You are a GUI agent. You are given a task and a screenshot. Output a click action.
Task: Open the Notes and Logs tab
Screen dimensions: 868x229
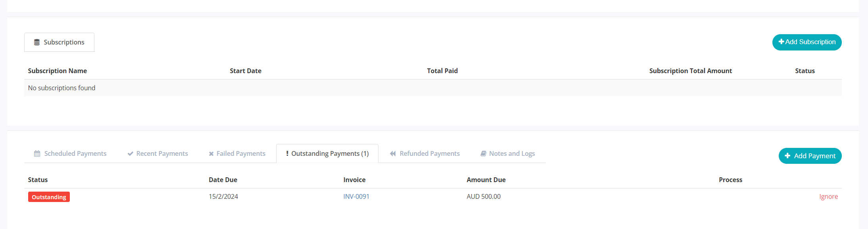tap(507, 153)
